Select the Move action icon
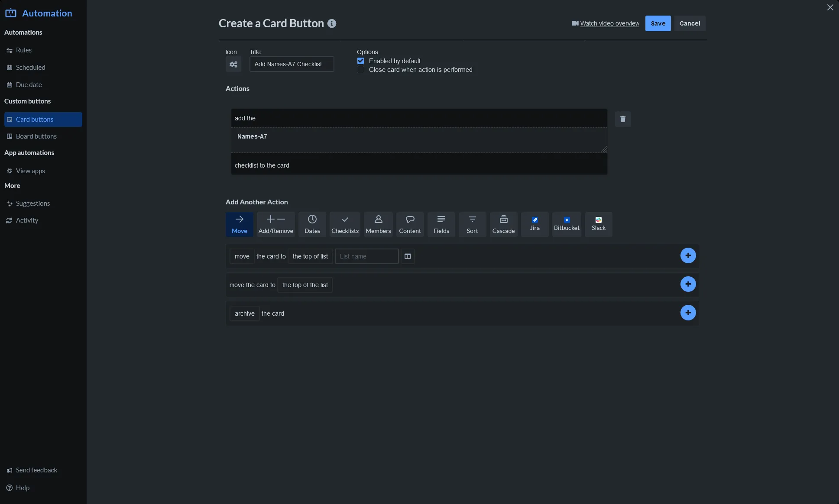The height and width of the screenshot is (504, 839). tap(239, 224)
